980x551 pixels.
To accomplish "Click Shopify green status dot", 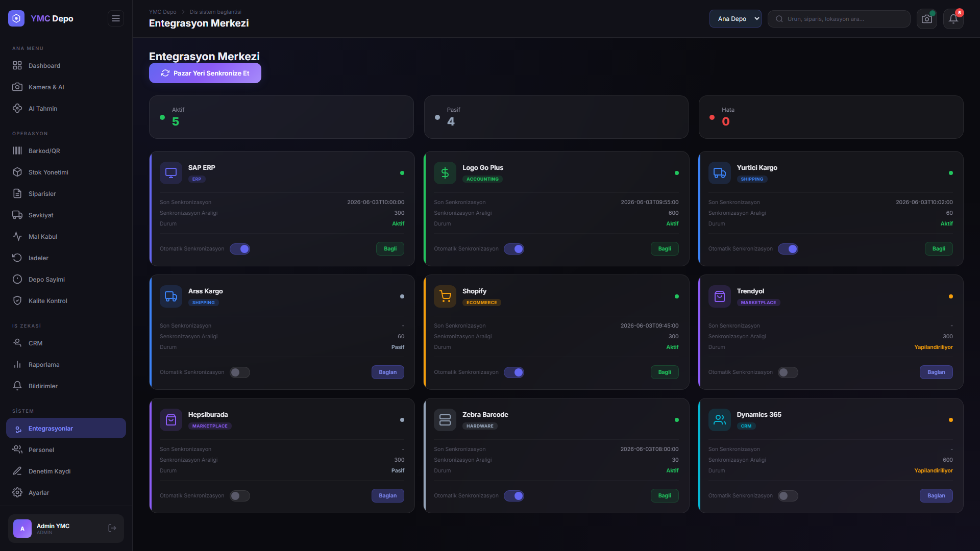I will (x=677, y=296).
